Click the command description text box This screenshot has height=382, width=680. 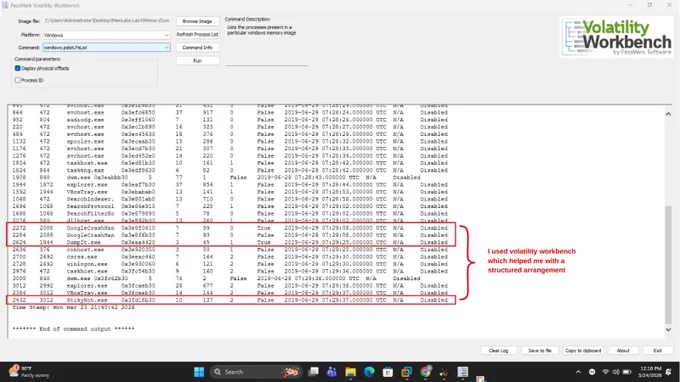(266, 44)
